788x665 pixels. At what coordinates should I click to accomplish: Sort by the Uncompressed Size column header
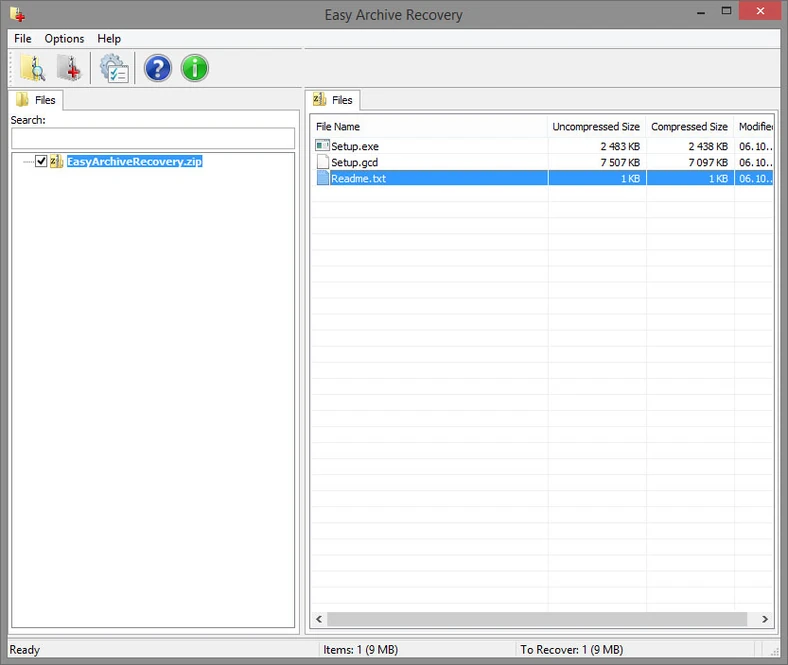[x=595, y=127]
